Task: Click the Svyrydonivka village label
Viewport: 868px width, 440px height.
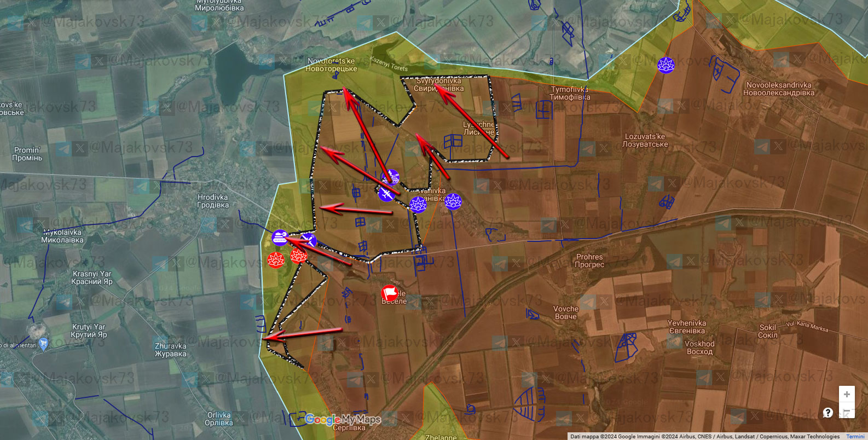Action: click(439, 84)
